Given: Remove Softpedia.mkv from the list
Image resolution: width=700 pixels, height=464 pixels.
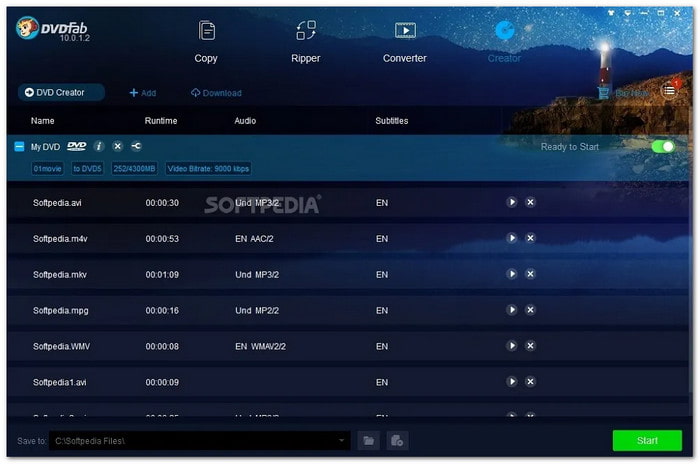Looking at the screenshot, I should 530,274.
